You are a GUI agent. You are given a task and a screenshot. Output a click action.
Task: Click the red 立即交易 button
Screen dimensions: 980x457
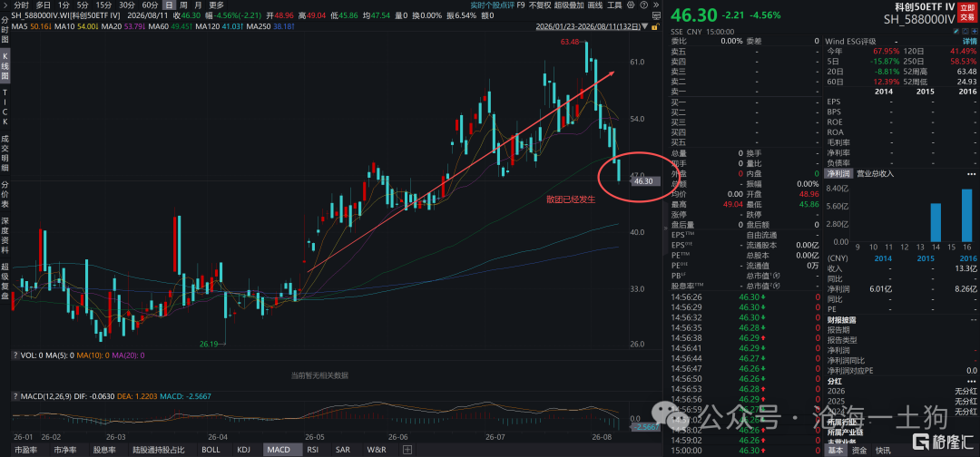coord(967,13)
